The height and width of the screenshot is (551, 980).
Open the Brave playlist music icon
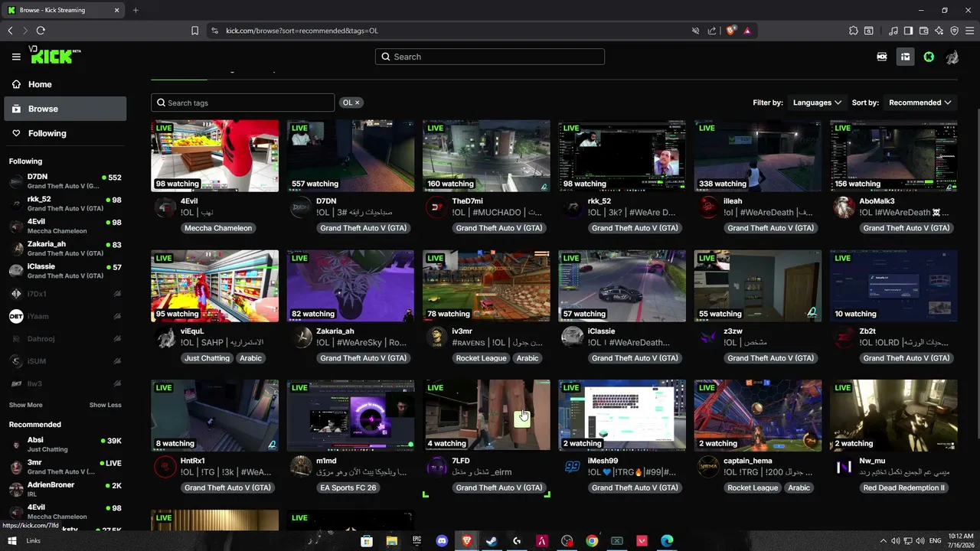point(893,31)
